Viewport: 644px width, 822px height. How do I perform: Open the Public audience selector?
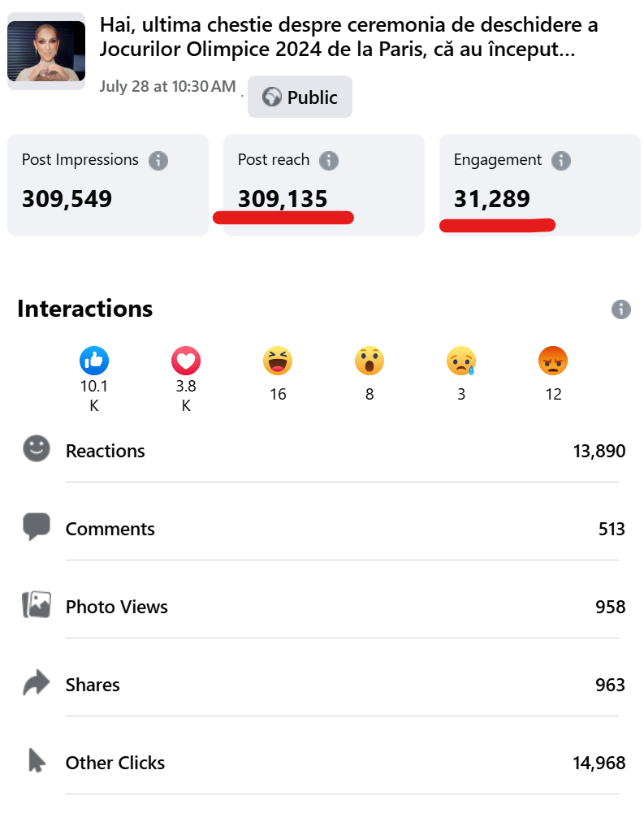pos(300,97)
